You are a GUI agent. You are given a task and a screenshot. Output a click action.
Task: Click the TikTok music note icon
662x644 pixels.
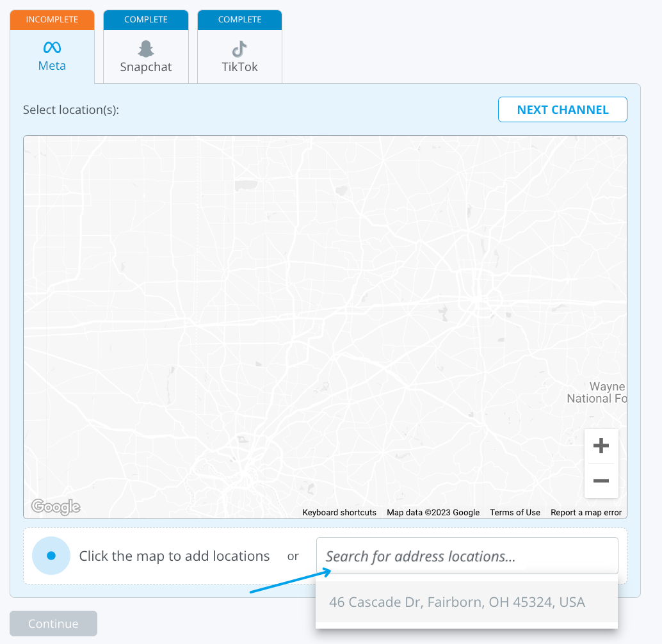click(x=239, y=49)
